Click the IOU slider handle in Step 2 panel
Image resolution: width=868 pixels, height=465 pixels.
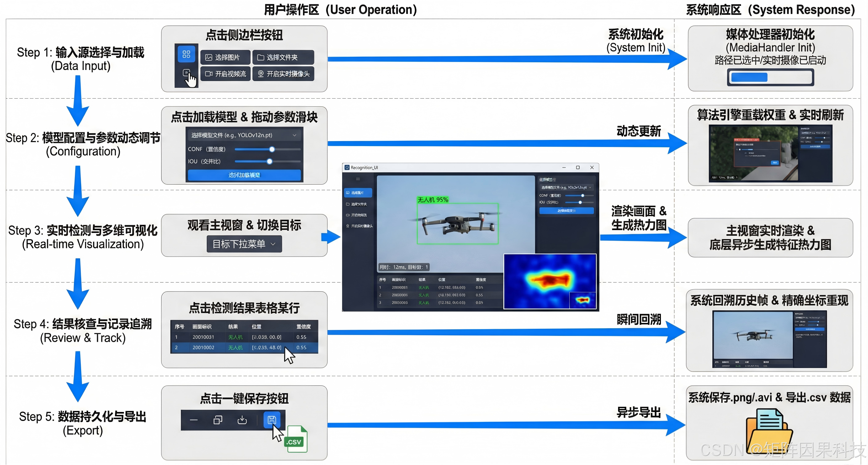269,161
